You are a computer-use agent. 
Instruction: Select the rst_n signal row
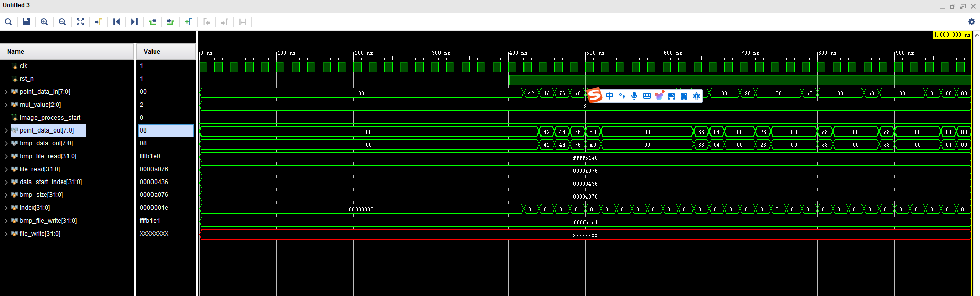(x=27, y=79)
